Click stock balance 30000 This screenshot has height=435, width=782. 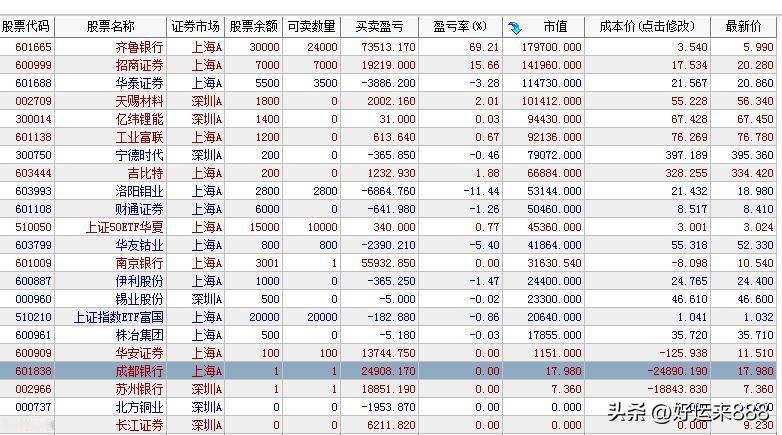pyautogui.click(x=264, y=47)
